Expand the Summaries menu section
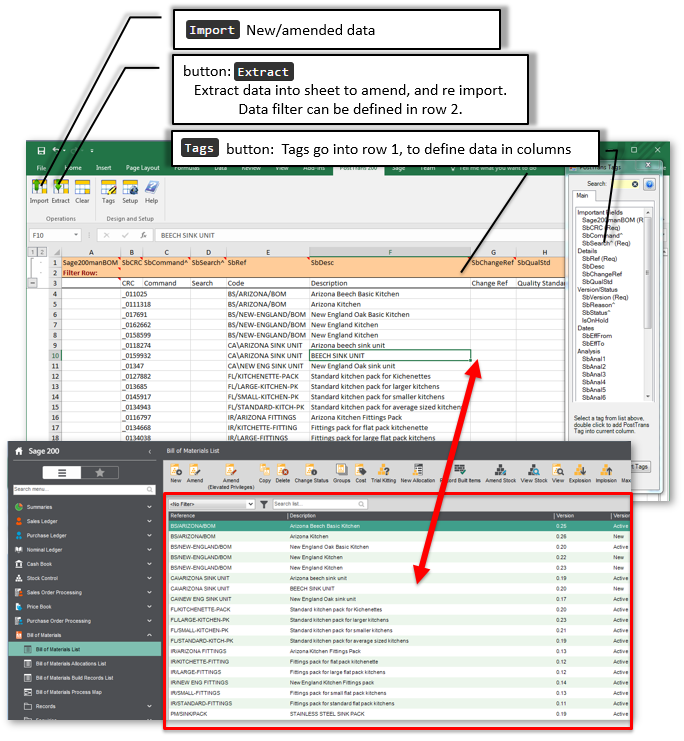This screenshot has width=684, height=741. pyautogui.click(x=149, y=507)
